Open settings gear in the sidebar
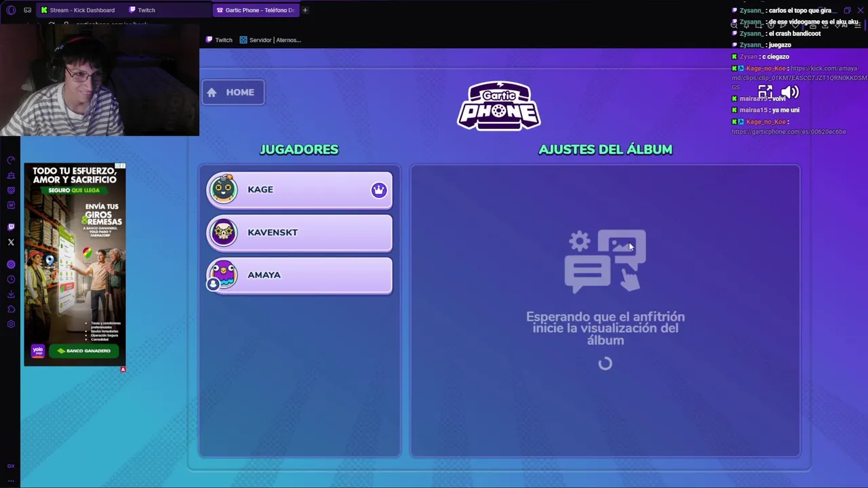Screen dimensions: 868x488 point(11,324)
